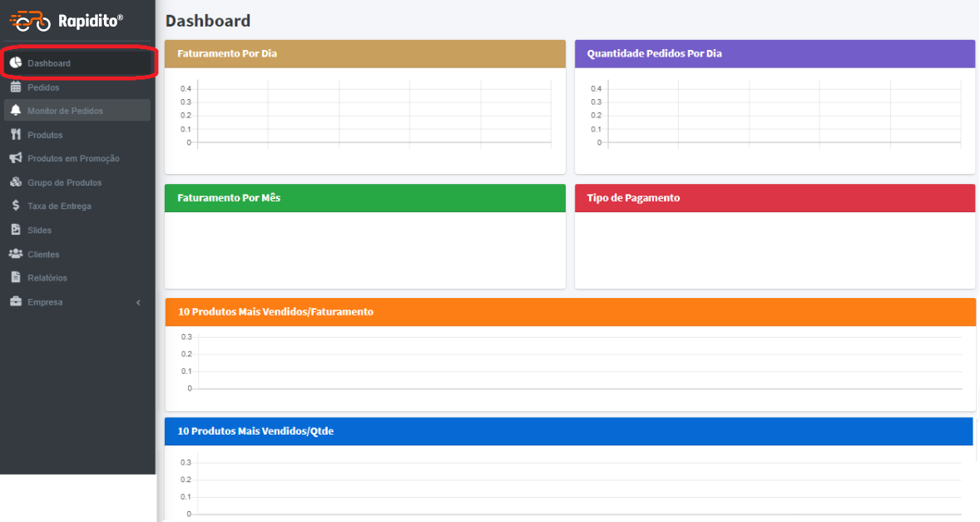Screen dimensions: 980x522
Task: Click the 10 Produtos Mais Vendidos/Qtde header
Action: click(x=569, y=431)
